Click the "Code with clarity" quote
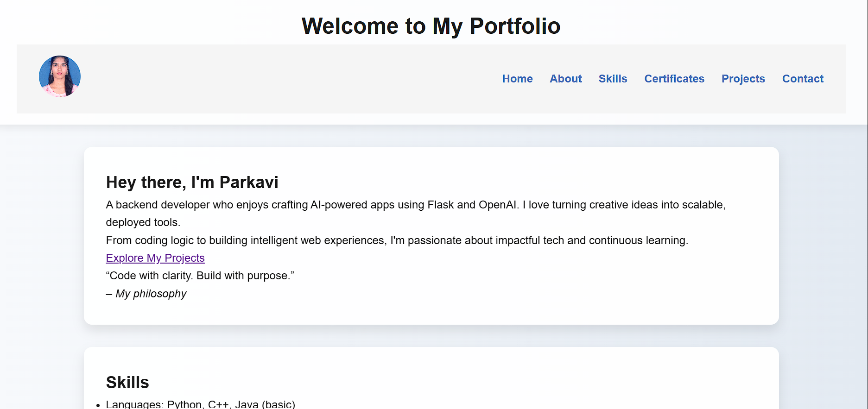868x409 pixels. (x=200, y=276)
